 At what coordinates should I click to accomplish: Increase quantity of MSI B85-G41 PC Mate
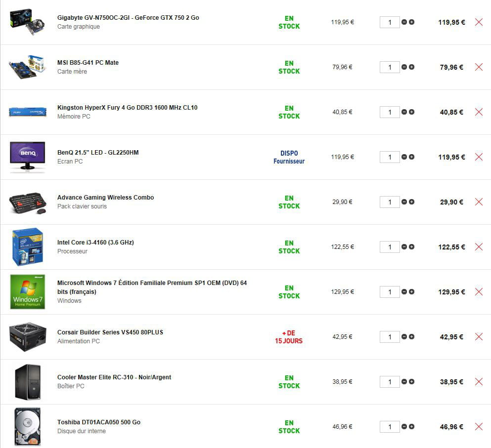pyautogui.click(x=411, y=67)
